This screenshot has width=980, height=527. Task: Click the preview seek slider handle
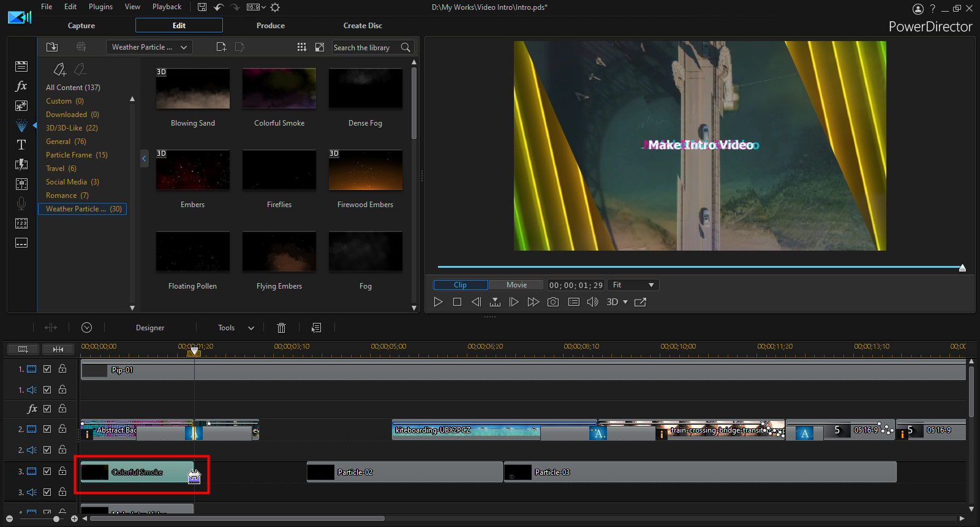[962, 268]
